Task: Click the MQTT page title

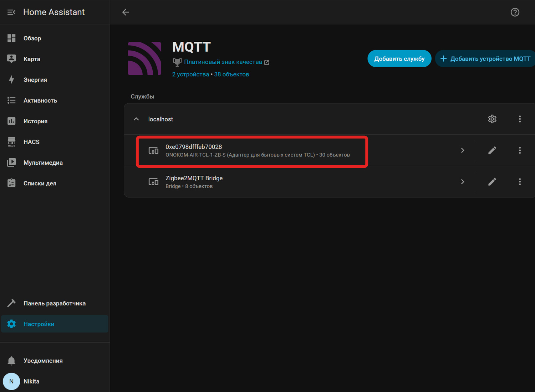Action: tap(192, 47)
